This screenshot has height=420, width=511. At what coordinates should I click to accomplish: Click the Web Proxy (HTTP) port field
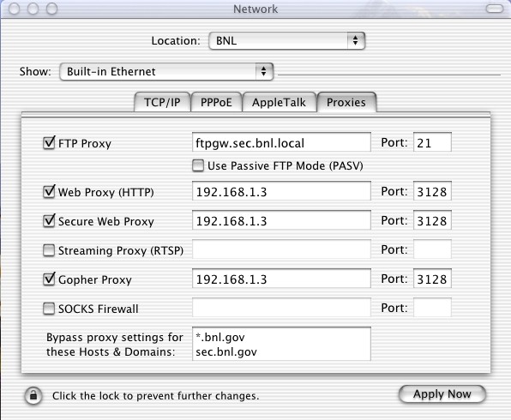point(432,191)
